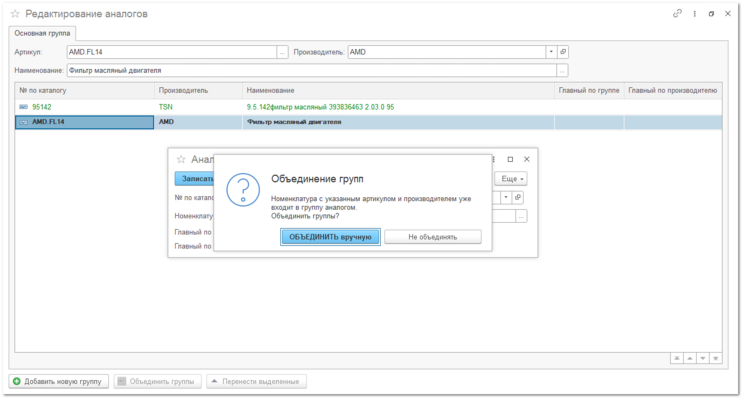Move row to top arrow button

[677, 358]
